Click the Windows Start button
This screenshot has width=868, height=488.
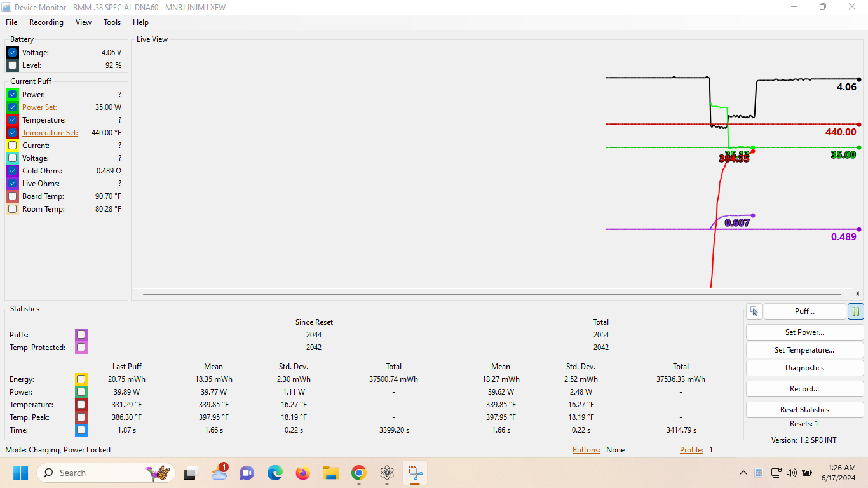[20, 473]
